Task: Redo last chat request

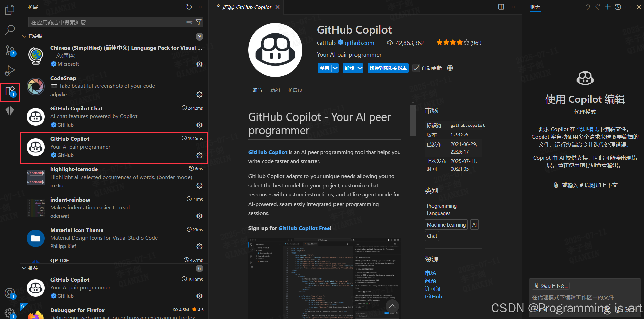Action: click(x=598, y=7)
